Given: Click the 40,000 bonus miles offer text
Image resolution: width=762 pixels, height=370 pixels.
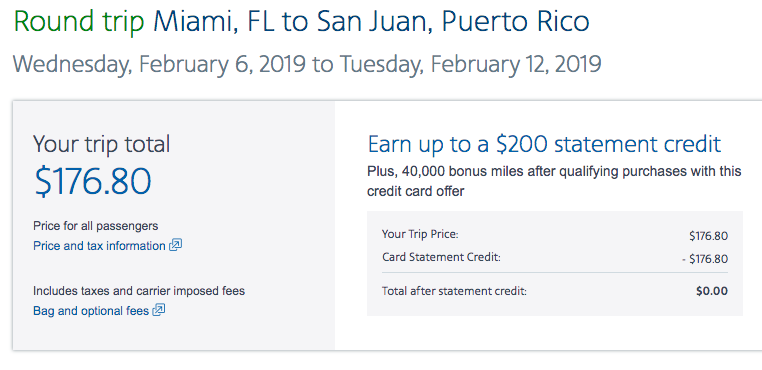Looking at the screenshot, I should tap(554, 171).
